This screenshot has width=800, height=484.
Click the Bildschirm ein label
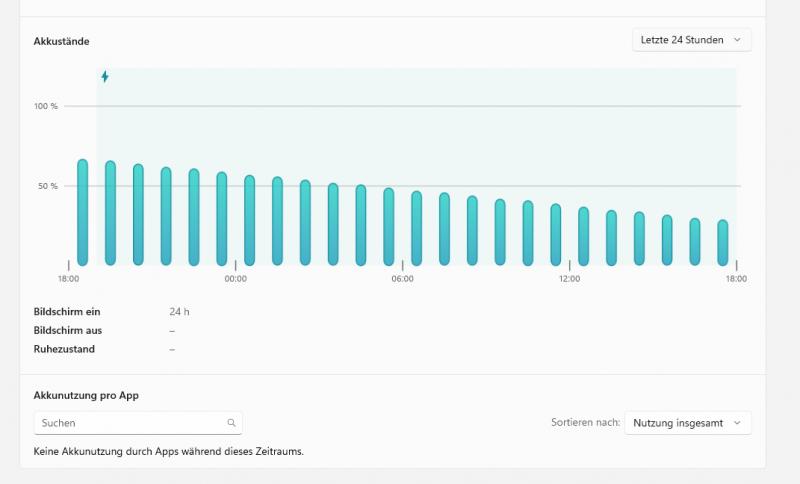point(67,312)
